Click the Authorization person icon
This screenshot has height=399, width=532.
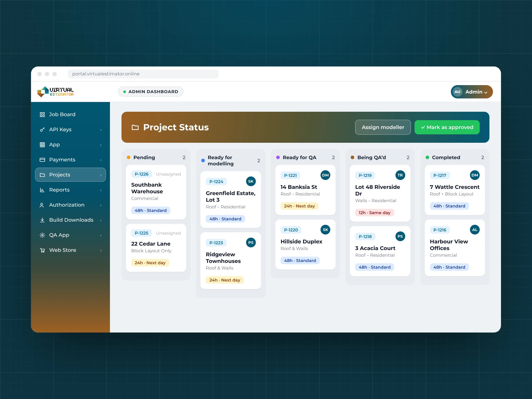(x=42, y=205)
